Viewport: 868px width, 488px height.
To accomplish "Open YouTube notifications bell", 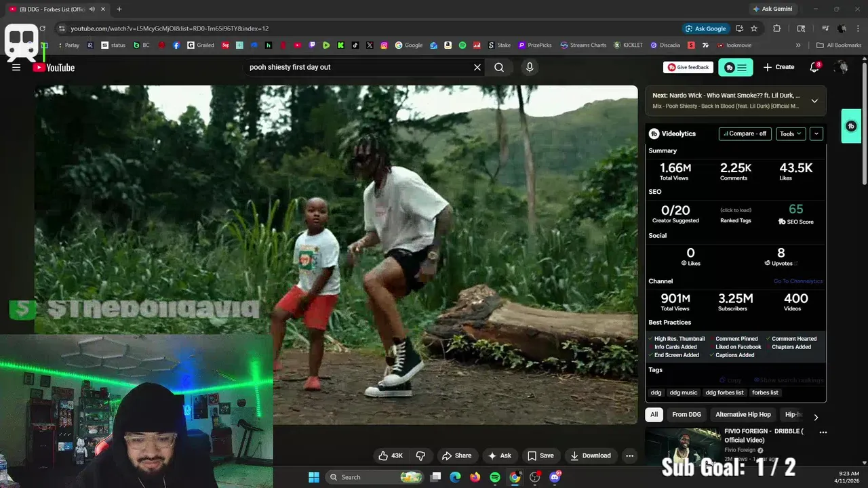I will pos(814,67).
